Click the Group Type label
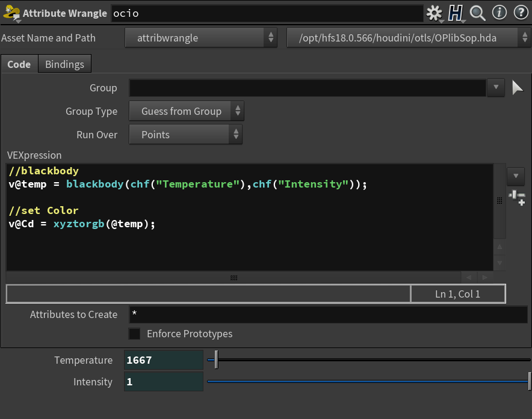532x419 pixels. click(91, 112)
